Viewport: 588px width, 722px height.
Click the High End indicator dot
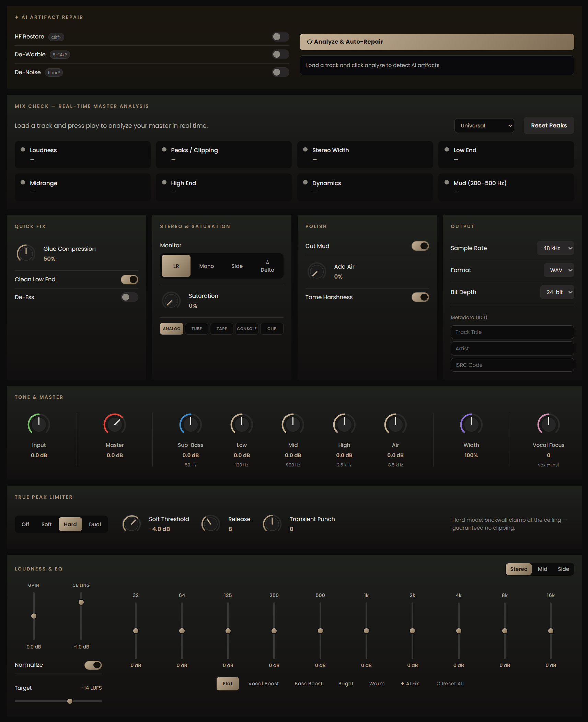pos(164,183)
